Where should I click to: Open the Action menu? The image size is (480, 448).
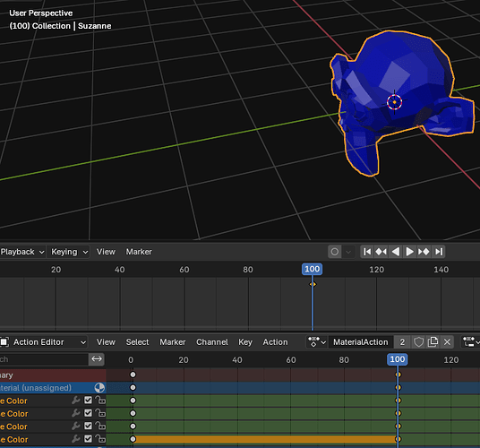[275, 342]
